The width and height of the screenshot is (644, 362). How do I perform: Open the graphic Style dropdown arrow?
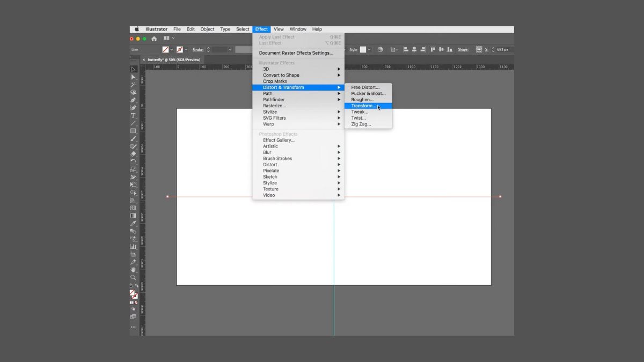[x=369, y=49]
